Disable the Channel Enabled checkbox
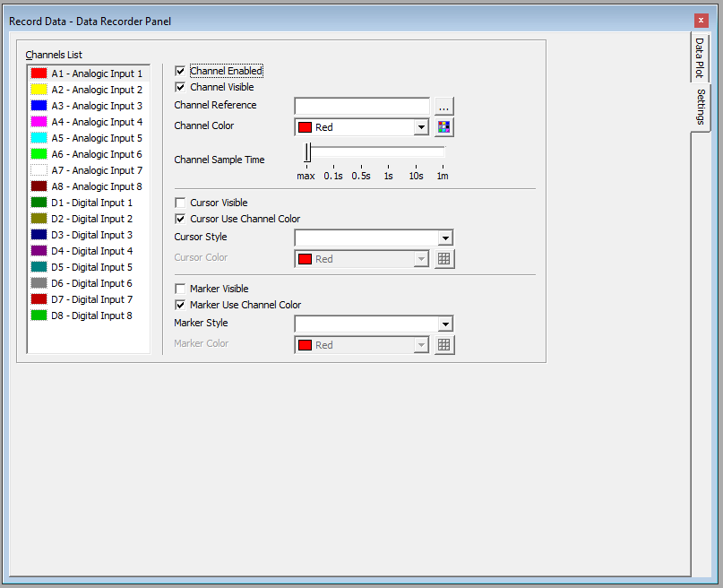The image size is (723, 588). tap(180, 71)
